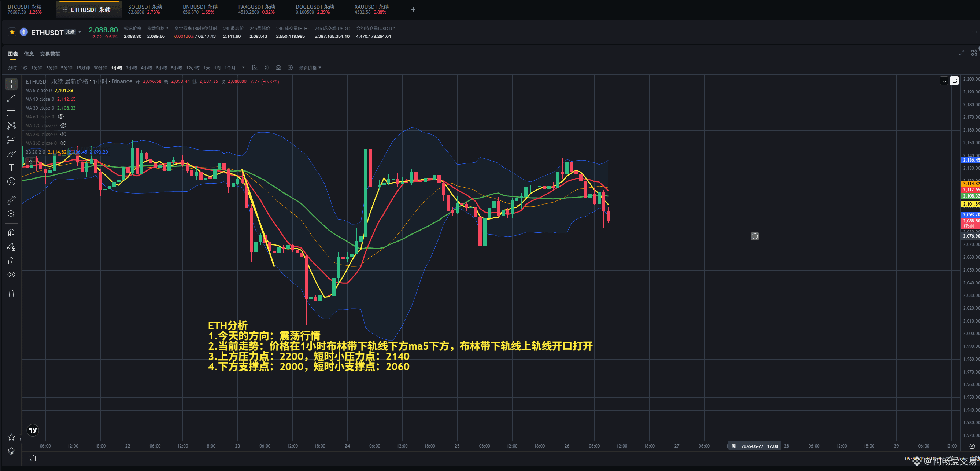
Task: Click the star favorites toolbar icon
Action: [x=11, y=437]
